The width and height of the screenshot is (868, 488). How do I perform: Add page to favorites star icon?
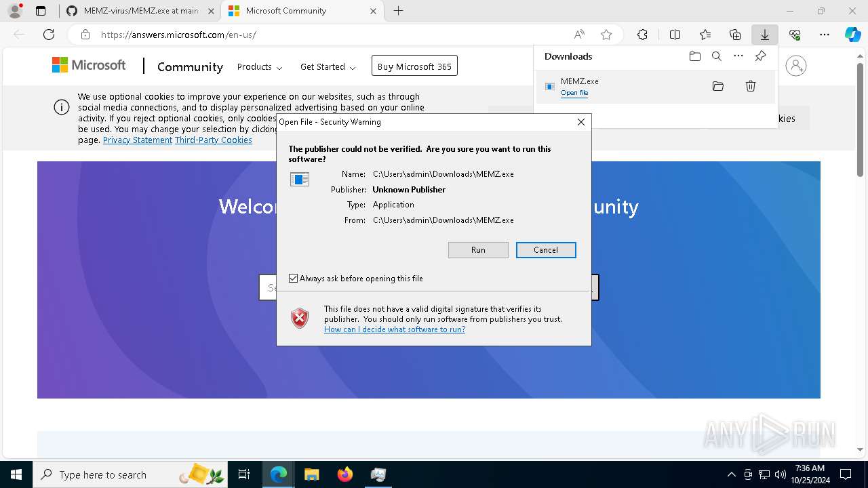[606, 35]
